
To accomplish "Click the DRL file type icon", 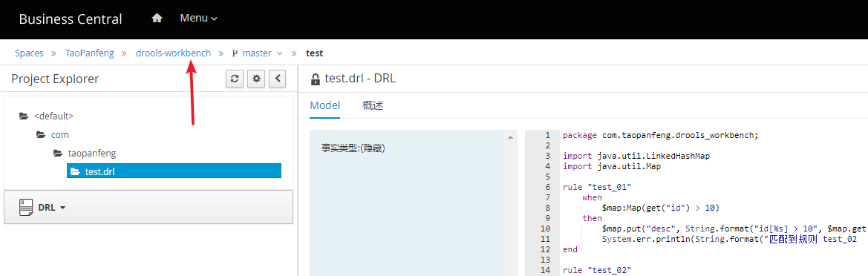I will click(25, 207).
